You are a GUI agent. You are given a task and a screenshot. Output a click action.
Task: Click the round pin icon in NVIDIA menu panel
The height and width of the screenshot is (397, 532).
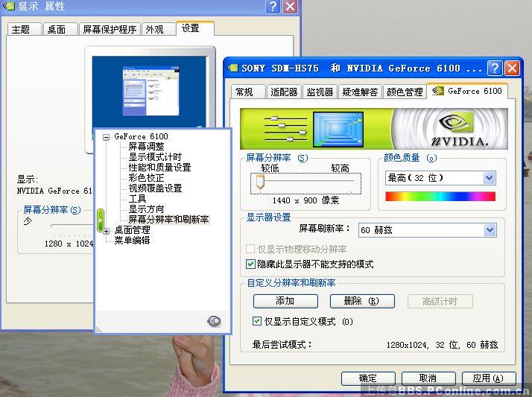pyautogui.click(x=214, y=321)
